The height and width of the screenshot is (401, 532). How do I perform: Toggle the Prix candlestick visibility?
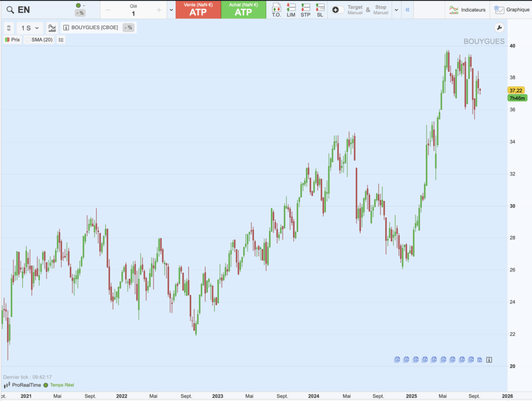click(x=6, y=39)
